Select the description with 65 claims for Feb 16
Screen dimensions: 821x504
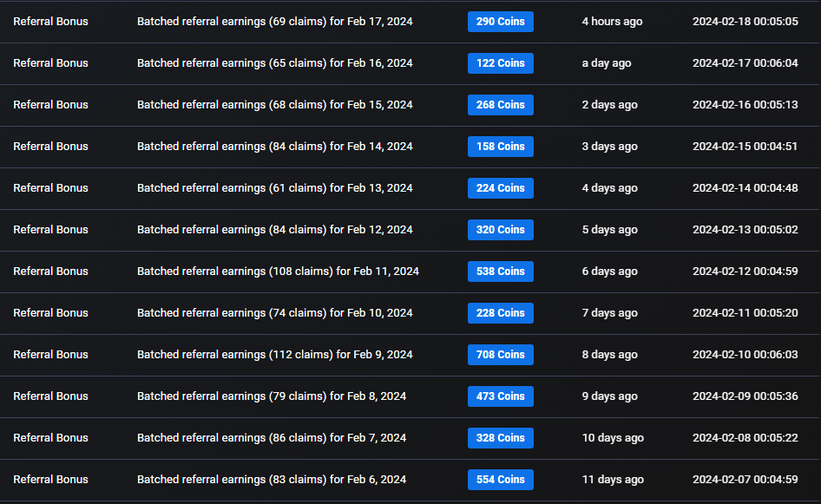275,63
